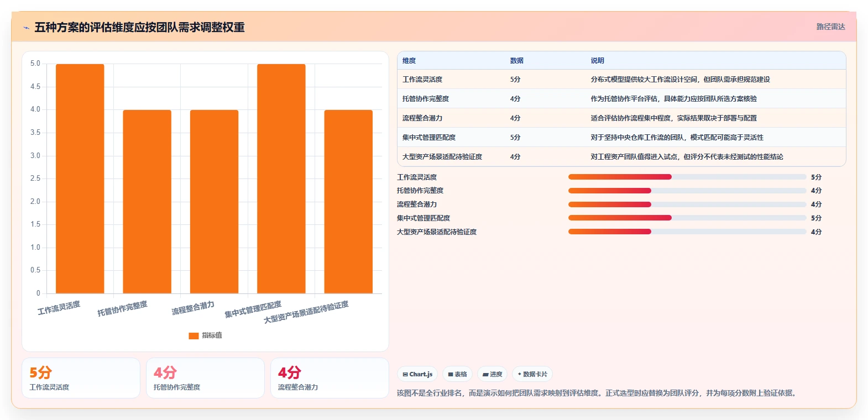Viewport: 868px width, 420px height.
Task: Click the 托管协作完整度 chart bar
Action: (x=147, y=202)
